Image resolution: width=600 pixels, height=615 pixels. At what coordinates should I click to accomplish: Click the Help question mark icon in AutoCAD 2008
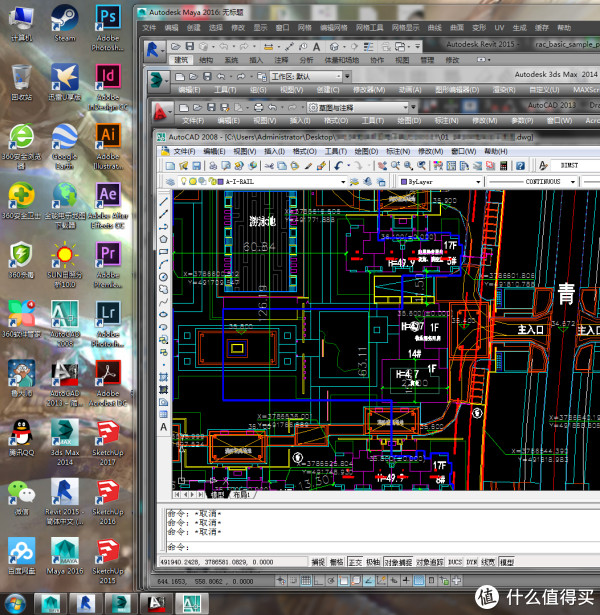[x=520, y=166]
